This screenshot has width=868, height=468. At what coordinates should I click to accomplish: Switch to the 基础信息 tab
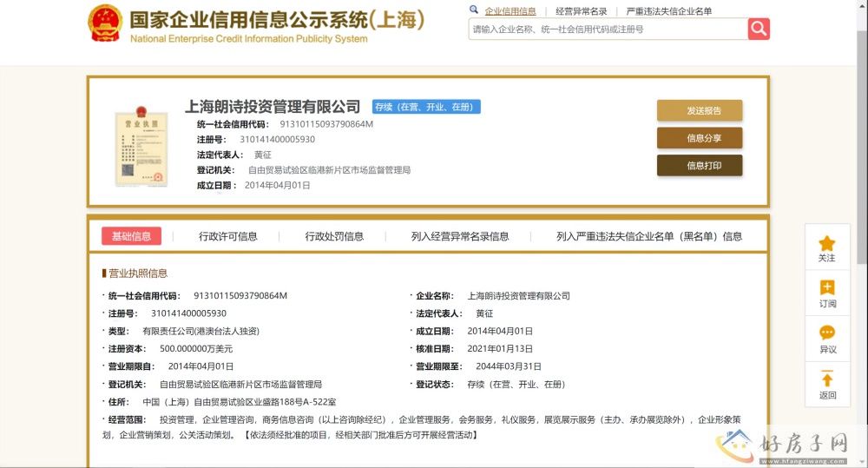point(131,236)
